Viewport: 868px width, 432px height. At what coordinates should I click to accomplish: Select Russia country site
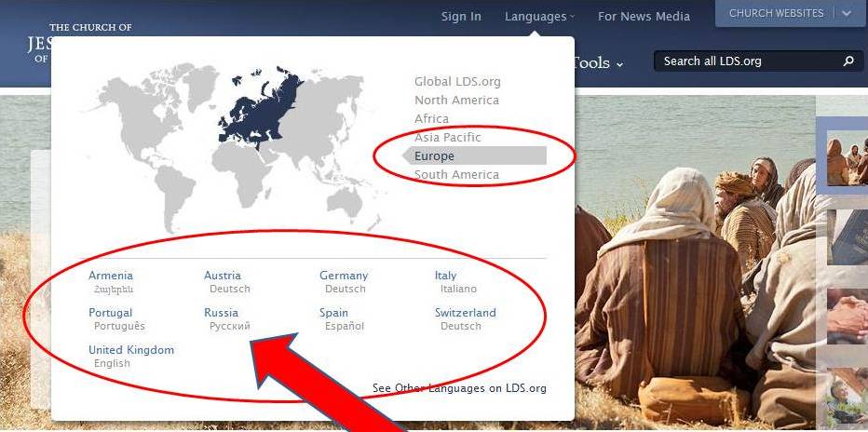pos(222,313)
